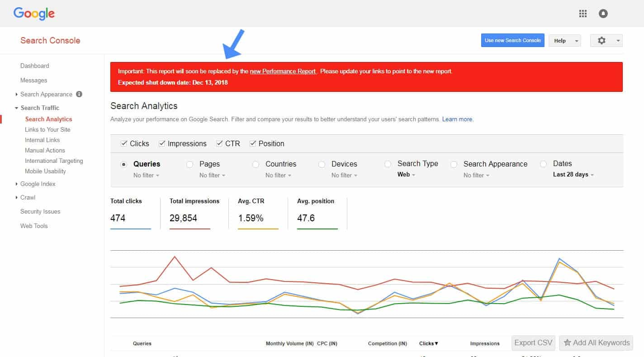The width and height of the screenshot is (644, 357).
Task: Toggle the Impressions checkbox
Action: point(162,143)
